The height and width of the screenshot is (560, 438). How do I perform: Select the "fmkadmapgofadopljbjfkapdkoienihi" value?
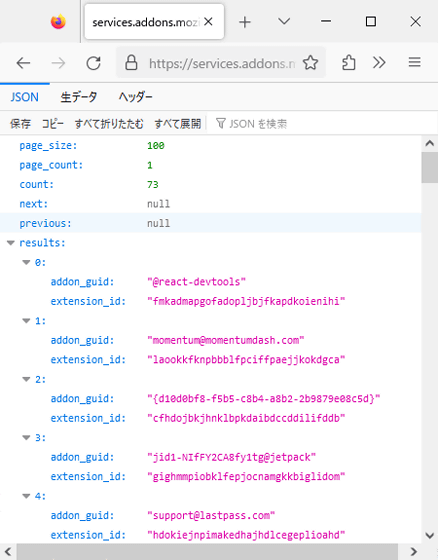click(x=246, y=301)
